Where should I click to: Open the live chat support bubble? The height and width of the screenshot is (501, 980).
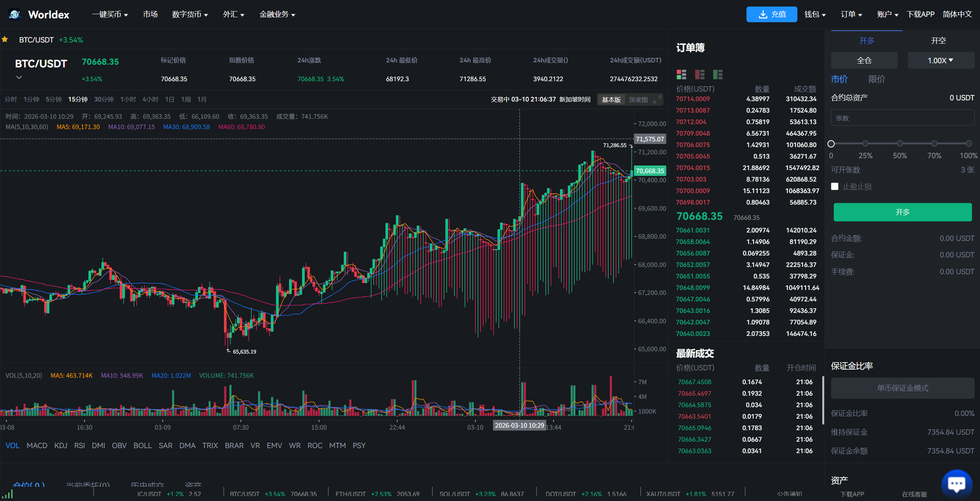[x=956, y=484]
